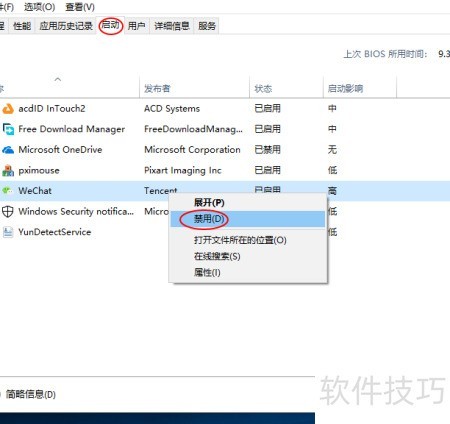Open the 应用历史记录 tab
Viewport: 450px width, 424px height.
tap(66, 26)
